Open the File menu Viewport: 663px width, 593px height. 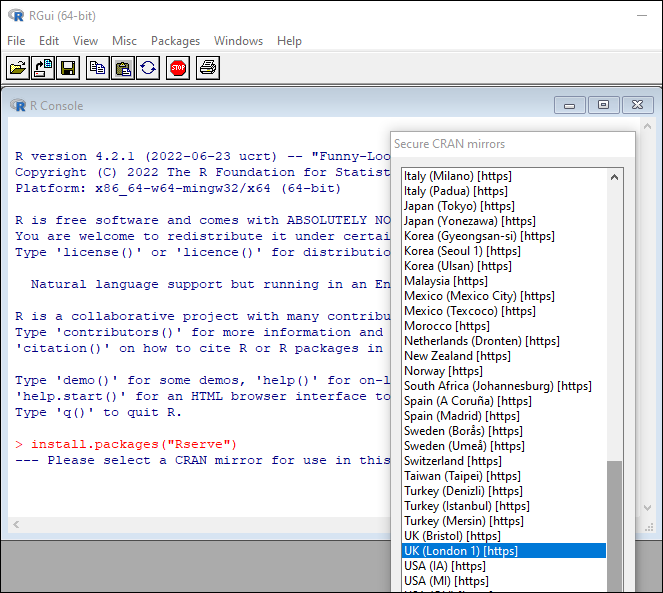tap(16, 41)
